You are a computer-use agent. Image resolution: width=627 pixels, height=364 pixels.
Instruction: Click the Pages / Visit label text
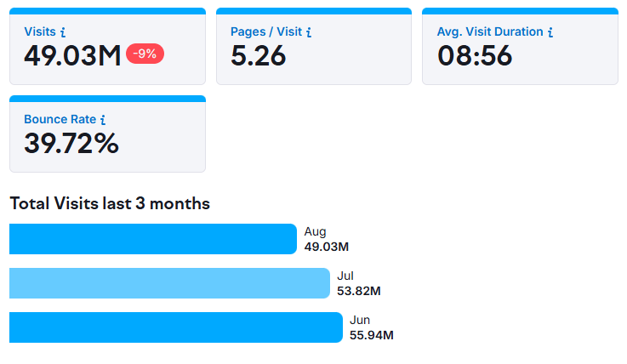click(266, 31)
